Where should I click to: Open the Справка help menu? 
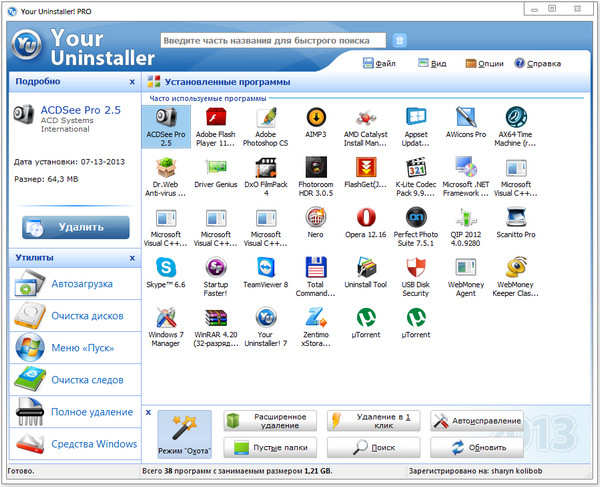tap(537, 63)
